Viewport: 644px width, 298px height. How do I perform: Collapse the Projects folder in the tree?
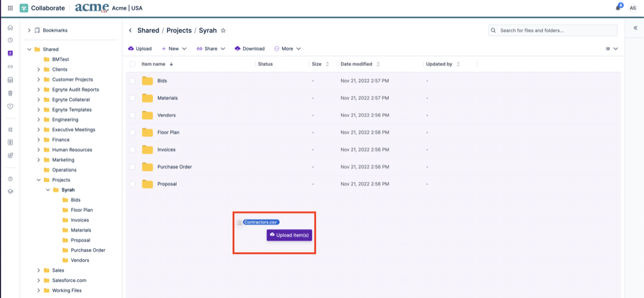pyautogui.click(x=38, y=180)
